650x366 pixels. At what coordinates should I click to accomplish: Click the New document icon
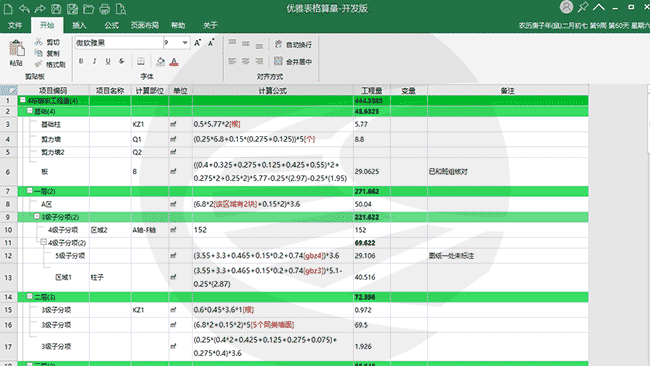tap(7, 9)
